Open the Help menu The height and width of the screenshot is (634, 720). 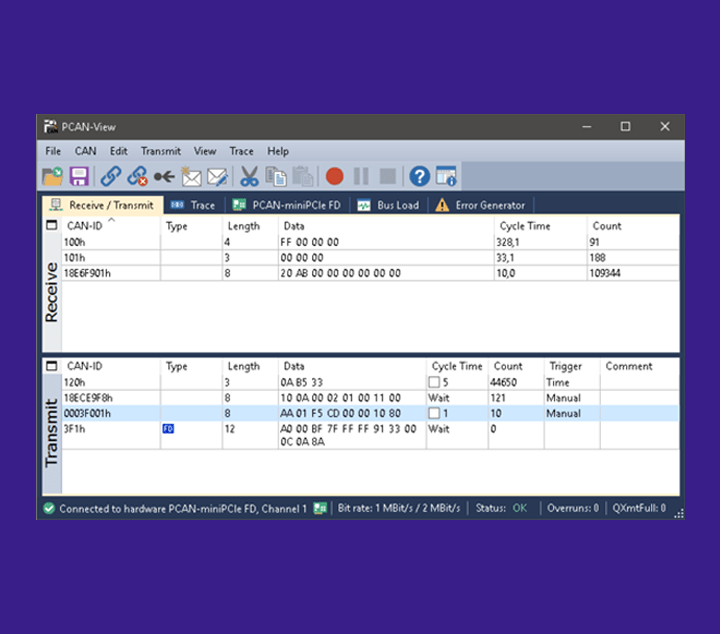278,151
